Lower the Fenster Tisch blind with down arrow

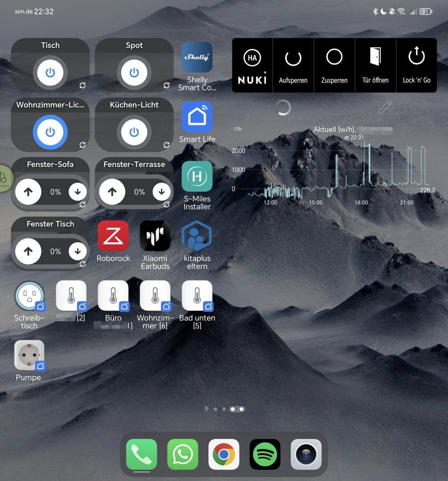78,252
